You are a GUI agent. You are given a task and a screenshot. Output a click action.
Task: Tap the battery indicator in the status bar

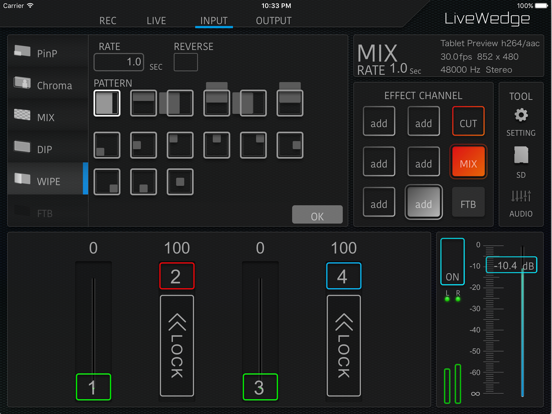coord(541,6)
